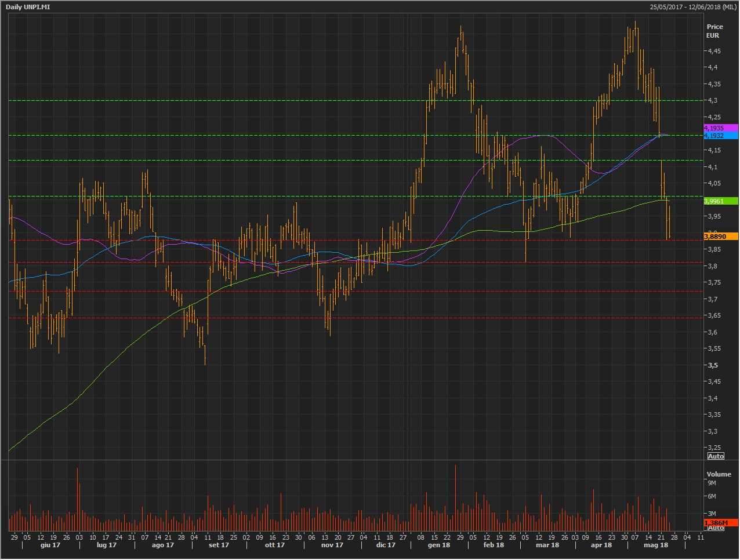Click the 'mag 18' month marker
The width and height of the screenshot is (740, 560).
[x=656, y=545]
